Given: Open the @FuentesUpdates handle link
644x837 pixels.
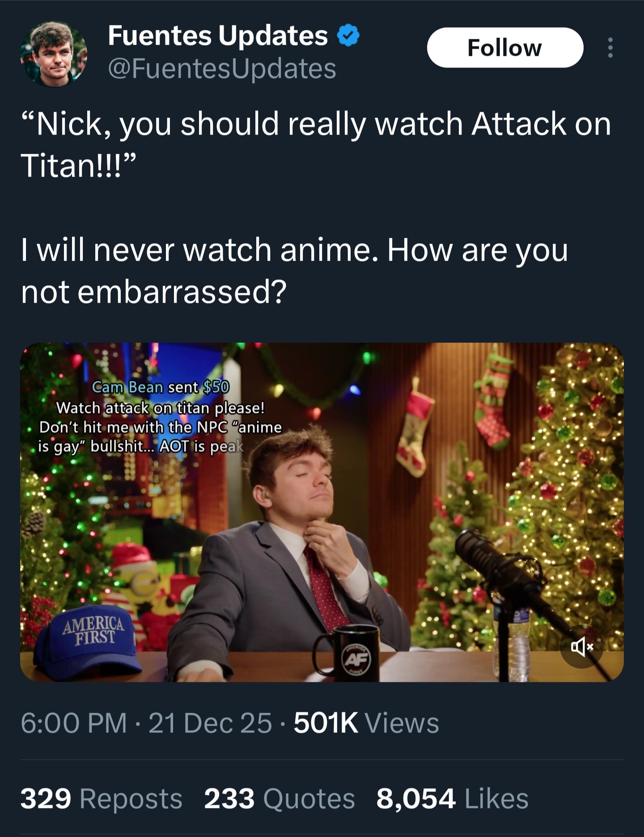Looking at the screenshot, I should [x=222, y=68].
